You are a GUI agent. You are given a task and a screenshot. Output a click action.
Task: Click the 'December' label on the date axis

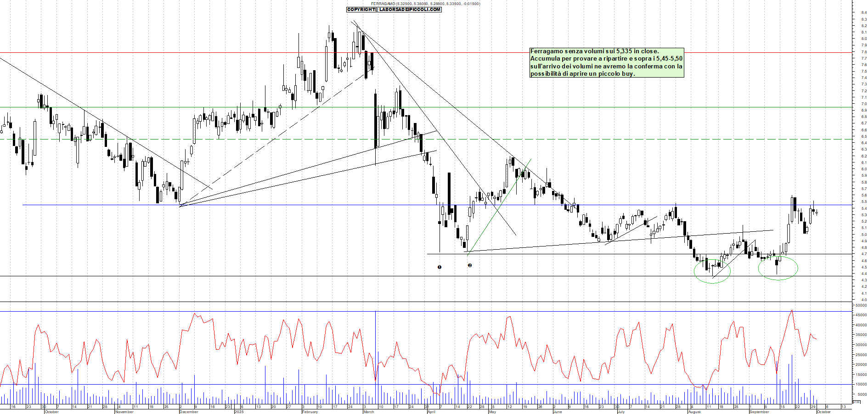coord(189,412)
